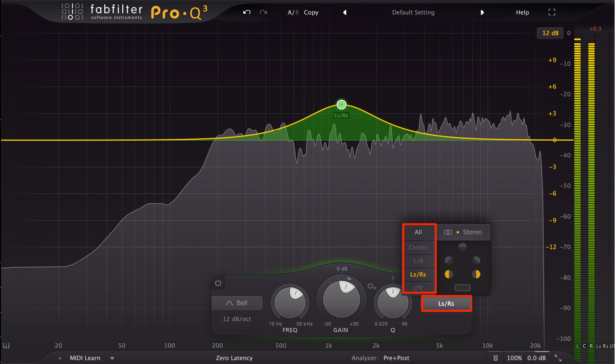Select LFE channel placement option
Screen dimensions: 615x364
(x=418, y=288)
